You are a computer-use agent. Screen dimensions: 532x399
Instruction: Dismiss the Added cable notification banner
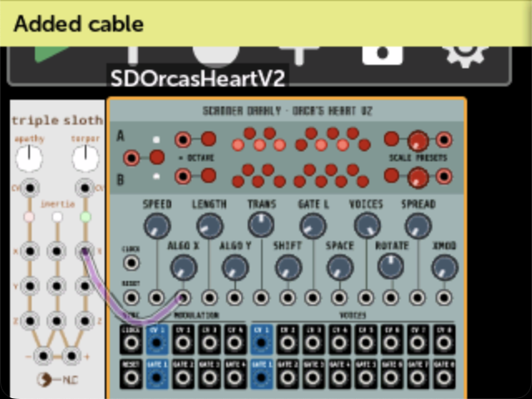pyautogui.click(x=266, y=23)
